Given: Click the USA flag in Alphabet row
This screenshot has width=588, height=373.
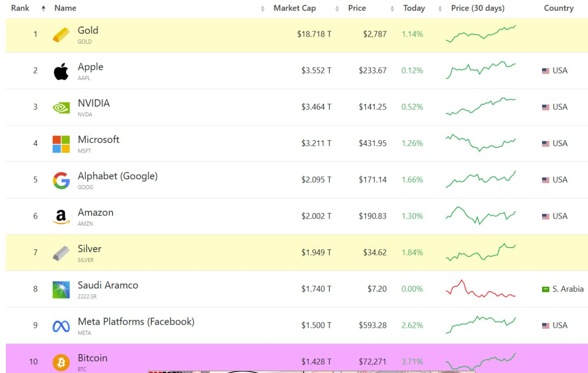Looking at the screenshot, I should click(x=546, y=180).
